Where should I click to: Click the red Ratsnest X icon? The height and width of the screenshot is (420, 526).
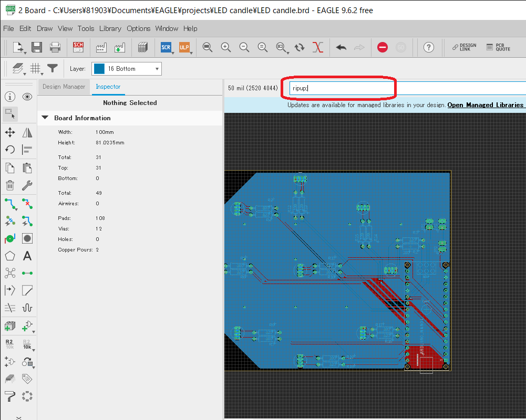[318, 47]
